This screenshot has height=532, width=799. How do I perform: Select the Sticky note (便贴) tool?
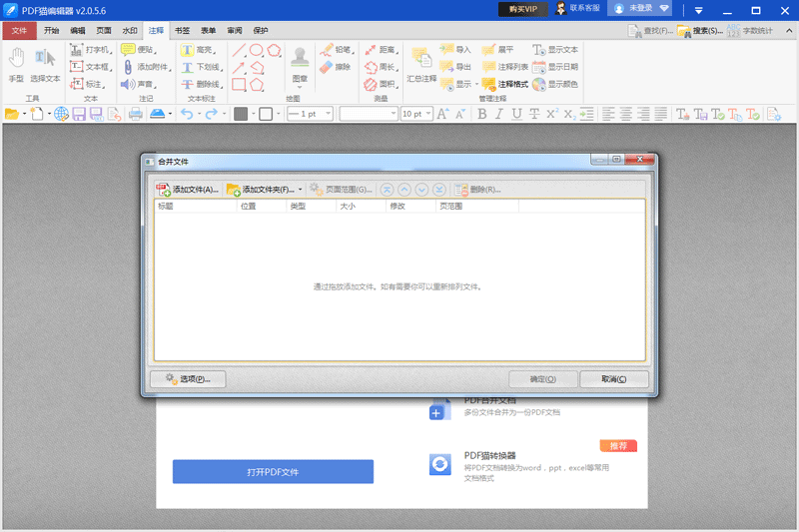pyautogui.click(x=138, y=49)
